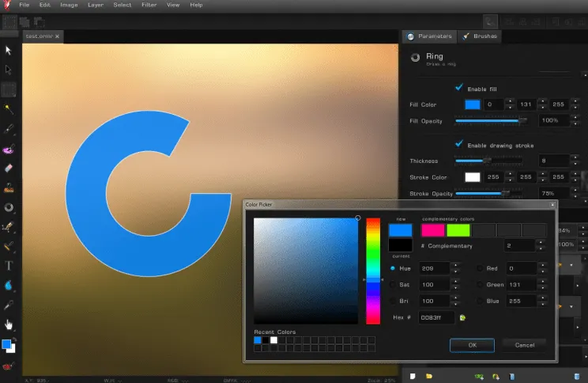Select the Blue radio button
This screenshot has height=383, width=588.
coord(480,301)
